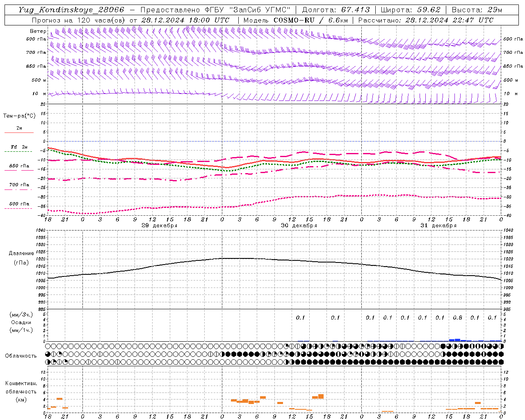Image resolution: width=525 pixels, height=420 pixels.
Task: Click the 29 декабря date label
Action: [x=160, y=226]
